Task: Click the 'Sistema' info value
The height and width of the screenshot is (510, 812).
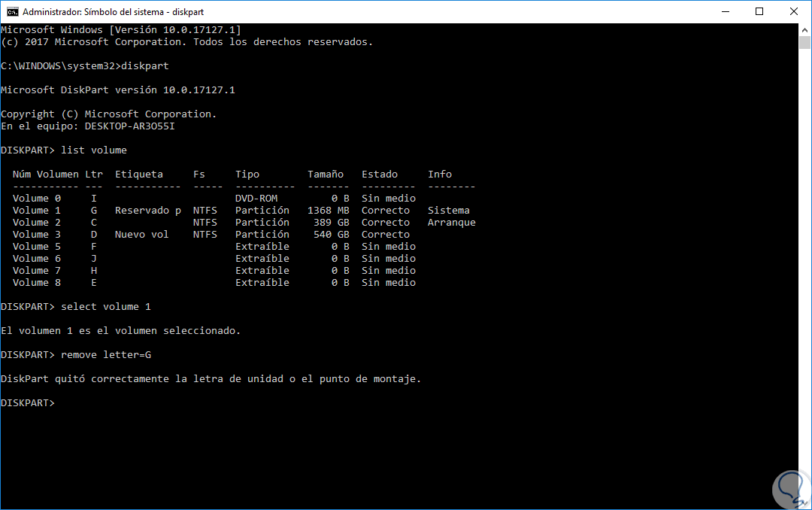Action: coord(448,210)
